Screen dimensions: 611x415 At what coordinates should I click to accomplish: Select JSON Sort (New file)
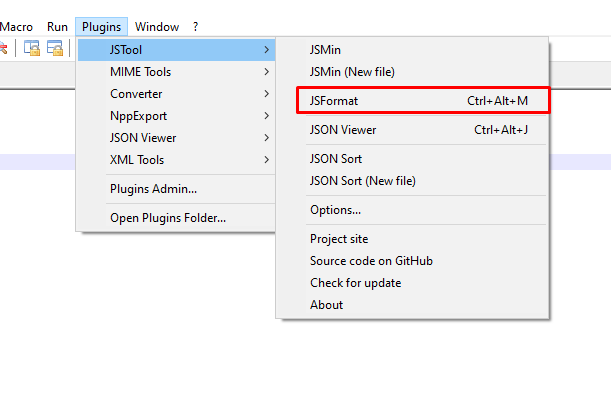point(412,181)
